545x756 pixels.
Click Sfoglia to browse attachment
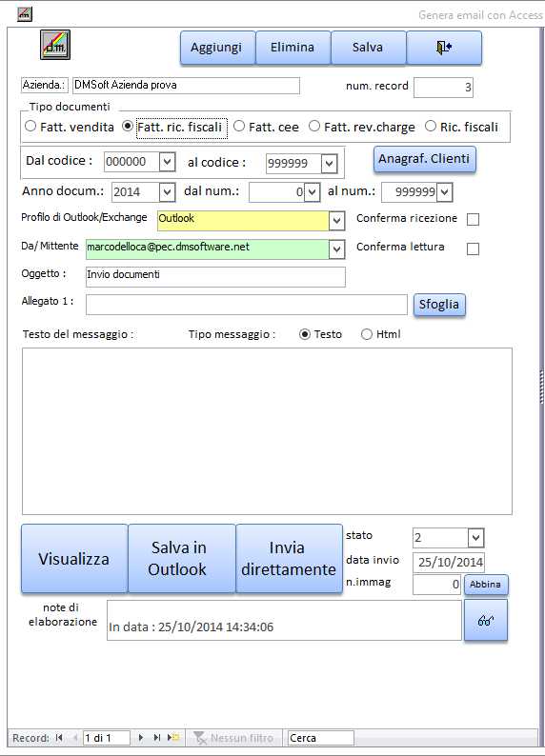tap(439, 305)
